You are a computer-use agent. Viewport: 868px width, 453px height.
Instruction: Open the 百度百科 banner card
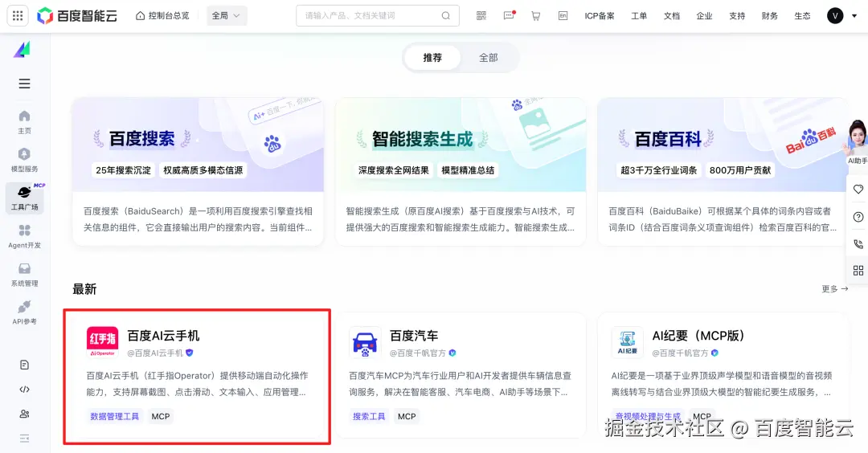(723, 171)
